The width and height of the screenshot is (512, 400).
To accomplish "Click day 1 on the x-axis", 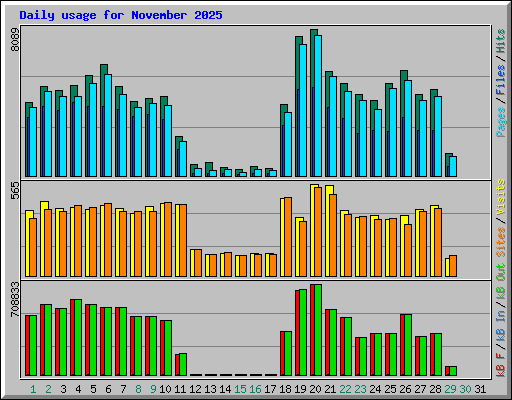I will [33, 389].
